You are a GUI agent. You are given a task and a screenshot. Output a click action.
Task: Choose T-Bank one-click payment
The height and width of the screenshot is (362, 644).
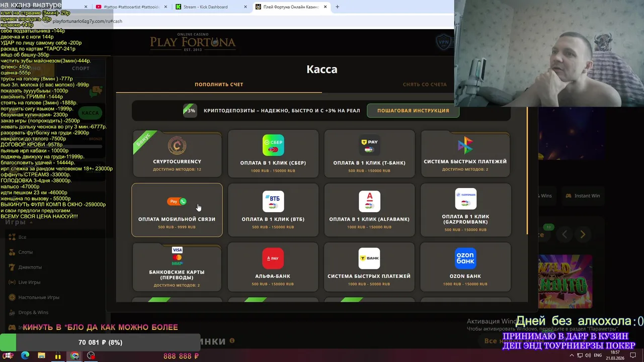click(x=369, y=154)
